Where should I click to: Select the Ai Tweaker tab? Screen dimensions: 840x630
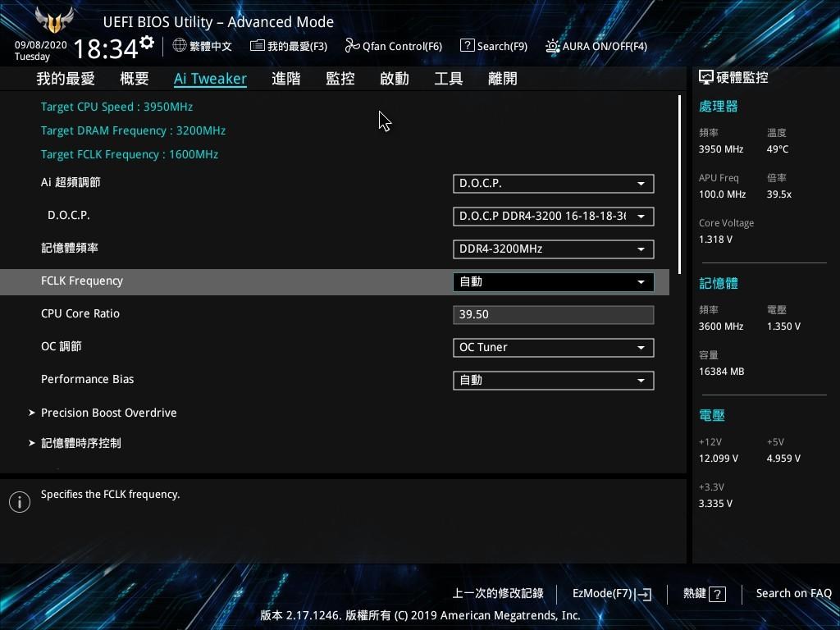[x=210, y=79]
